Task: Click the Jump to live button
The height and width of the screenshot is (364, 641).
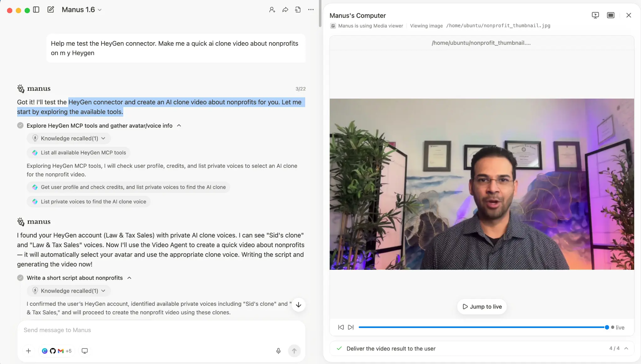Action: point(482,307)
